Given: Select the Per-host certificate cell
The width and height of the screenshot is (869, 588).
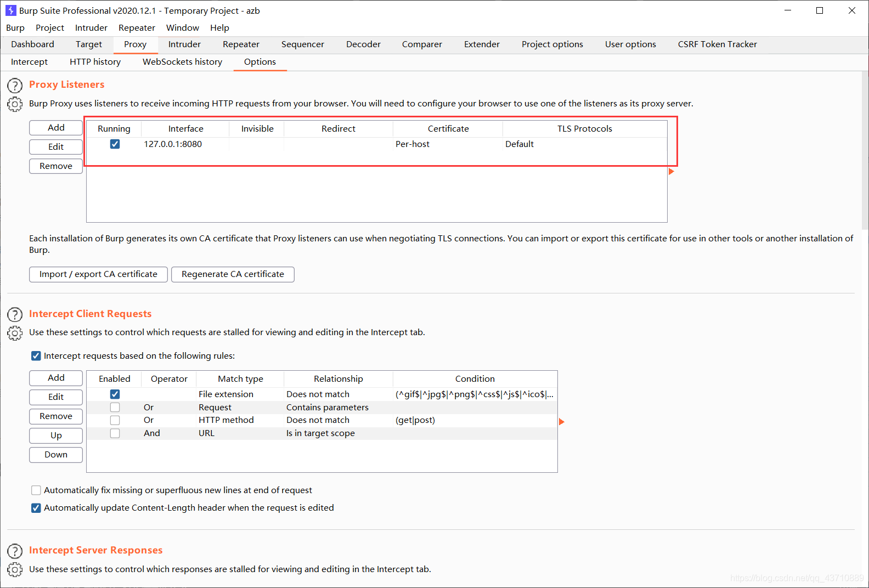Looking at the screenshot, I should point(448,144).
